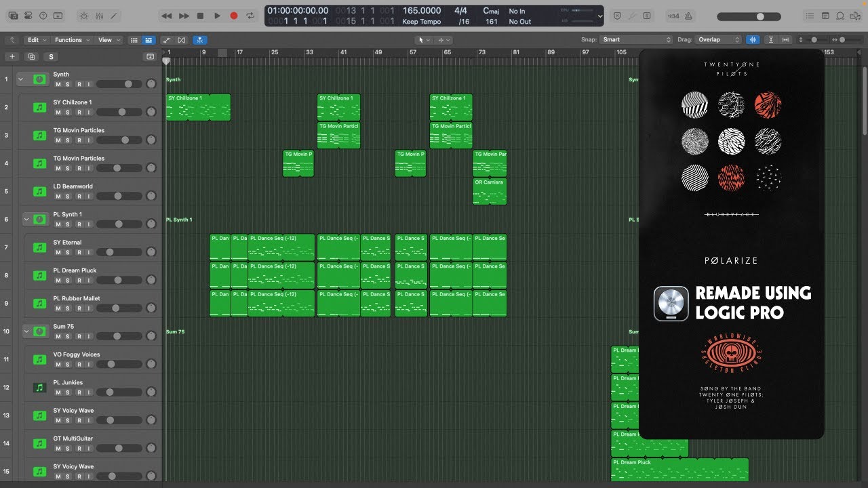This screenshot has height=488, width=868.
Task: Toggle the toolbar display button
Action: (59, 16)
